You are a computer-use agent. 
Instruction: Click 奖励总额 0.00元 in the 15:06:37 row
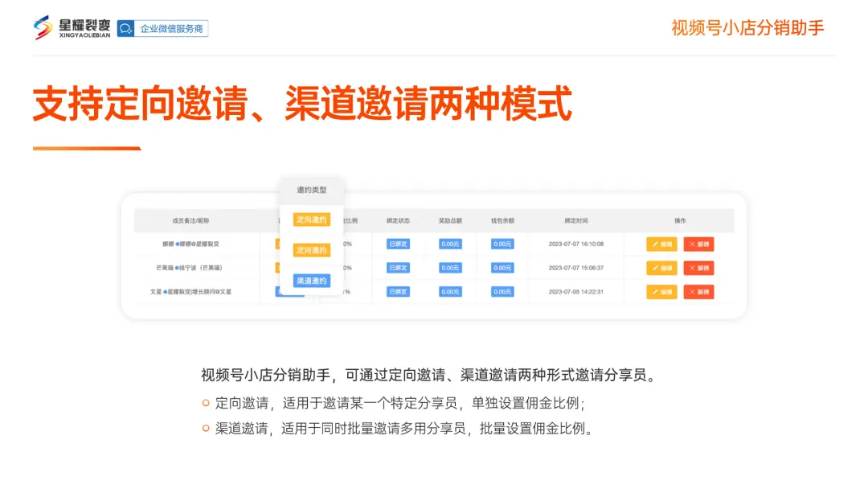click(x=450, y=268)
